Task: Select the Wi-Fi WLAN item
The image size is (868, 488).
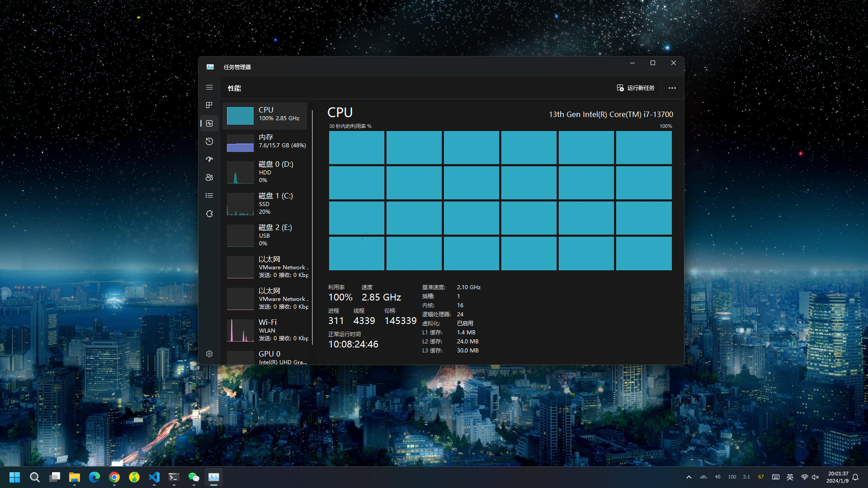Action: (266, 330)
